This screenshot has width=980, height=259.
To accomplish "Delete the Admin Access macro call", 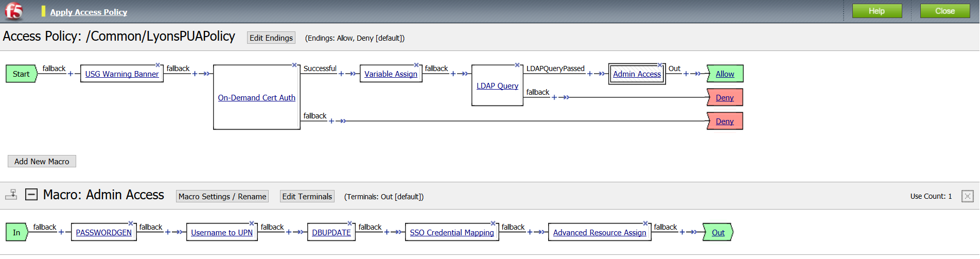I will [660, 65].
